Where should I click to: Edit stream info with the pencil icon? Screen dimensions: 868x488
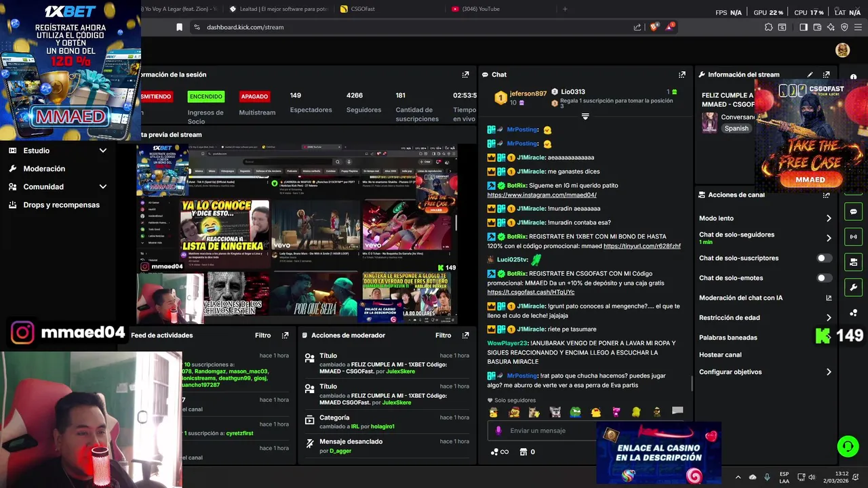810,75
